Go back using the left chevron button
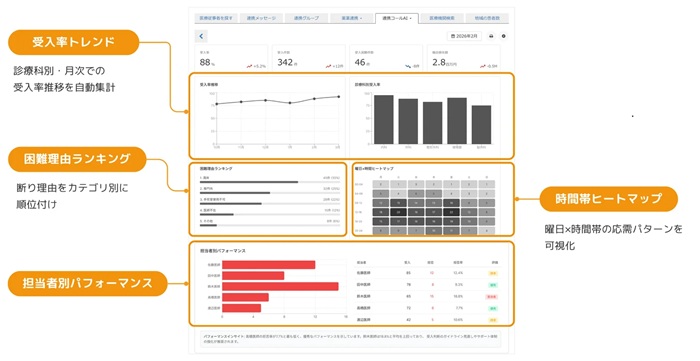Image resolution: width=700 pixels, height=361 pixels. pos(201,36)
